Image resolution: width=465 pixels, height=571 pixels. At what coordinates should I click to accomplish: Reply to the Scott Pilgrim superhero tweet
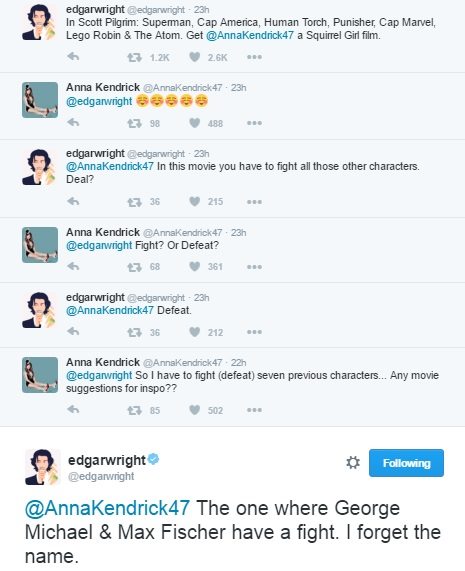coord(73,57)
